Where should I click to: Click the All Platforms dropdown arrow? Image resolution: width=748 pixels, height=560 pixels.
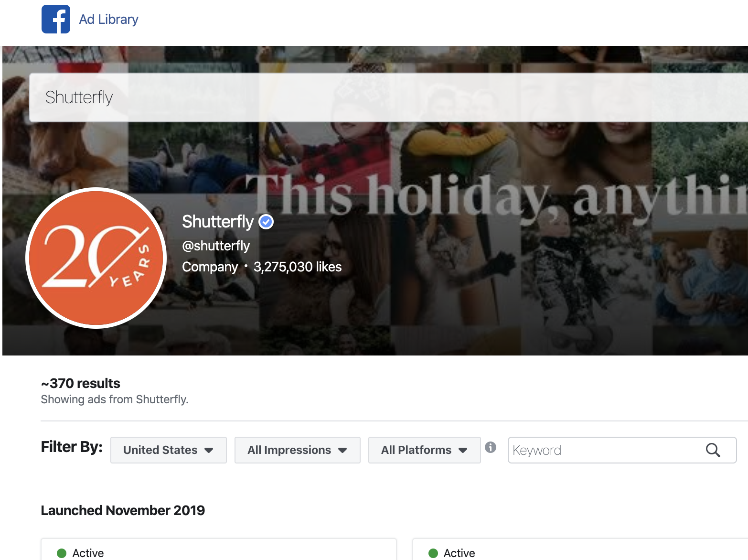coord(463,450)
